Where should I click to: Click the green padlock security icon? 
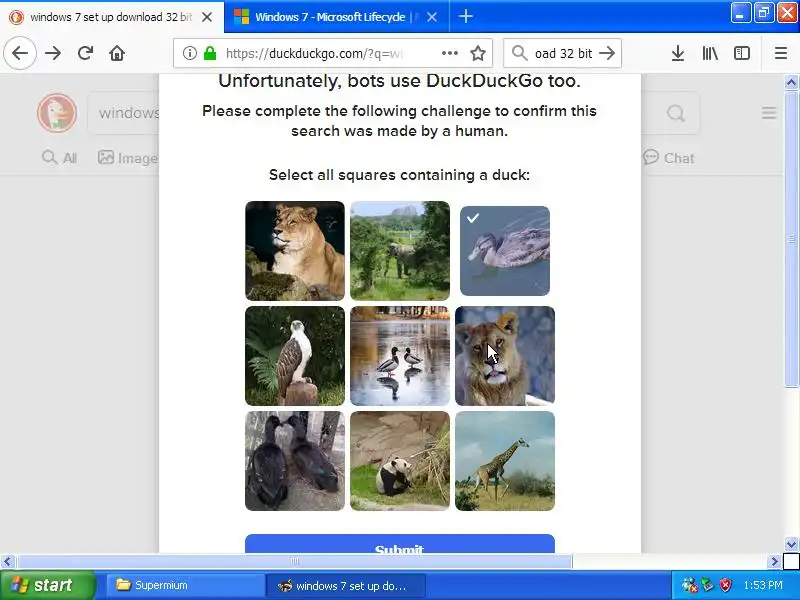pos(210,53)
